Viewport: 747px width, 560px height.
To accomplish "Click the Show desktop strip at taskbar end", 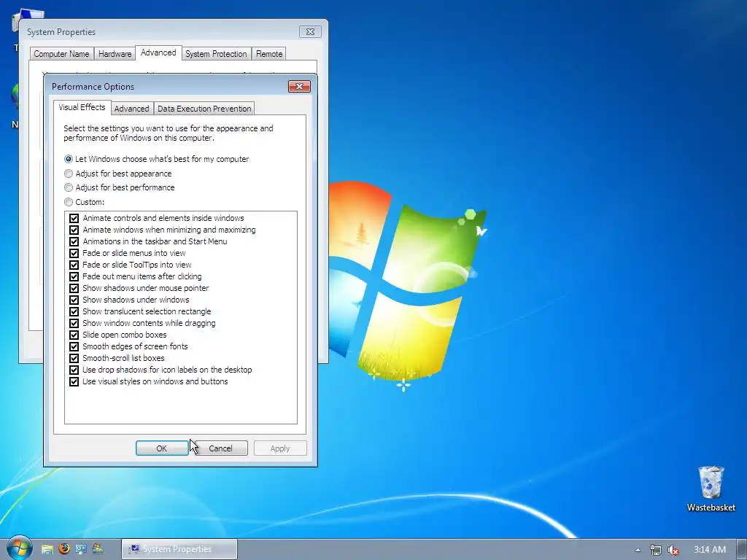I will (x=742, y=550).
